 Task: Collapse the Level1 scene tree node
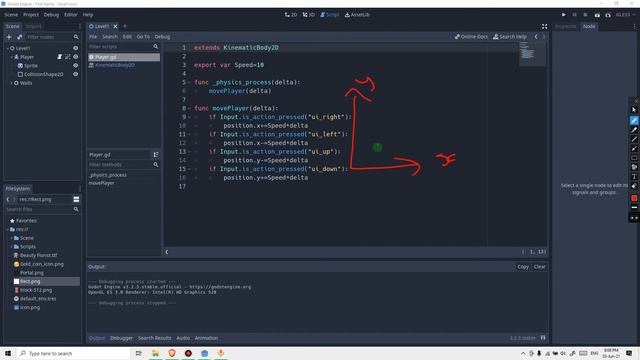[7, 48]
